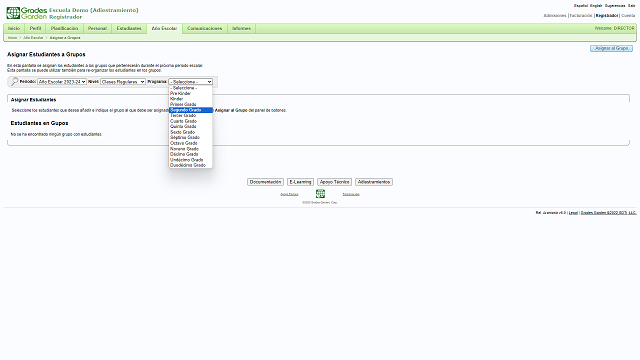Open the Inicio tab
The image size is (640, 360).
[14, 28]
